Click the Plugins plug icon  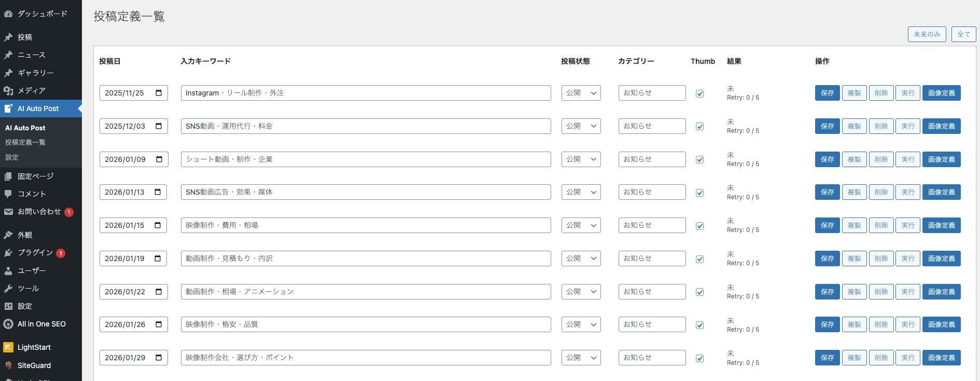(8, 253)
